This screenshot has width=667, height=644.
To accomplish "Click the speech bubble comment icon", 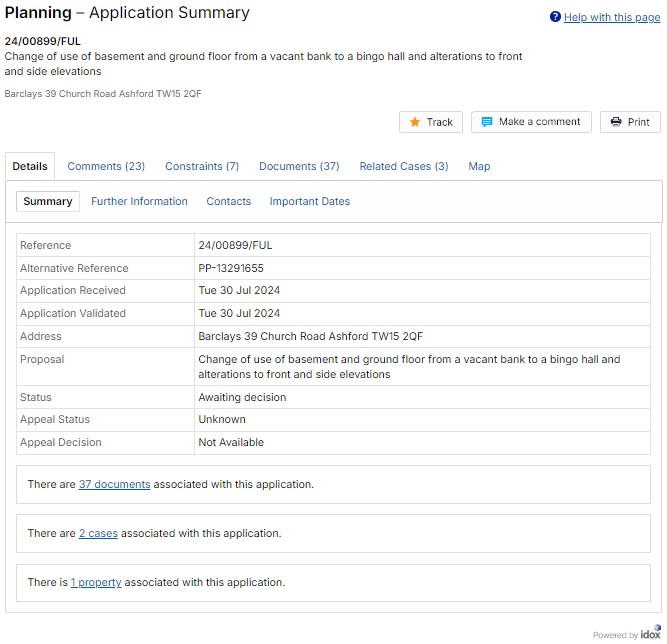I will coord(487,122).
